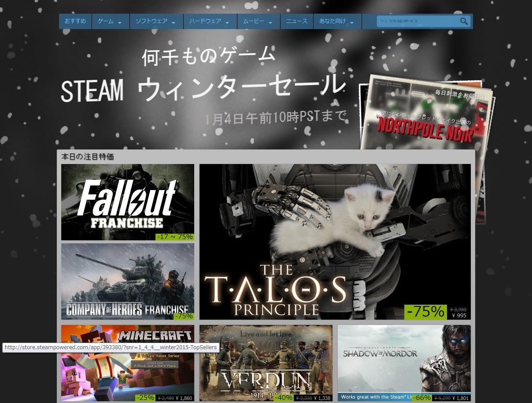Open the Verdun 1914-1918 deal
The width and height of the screenshot is (532, 403).
point(266,363)
